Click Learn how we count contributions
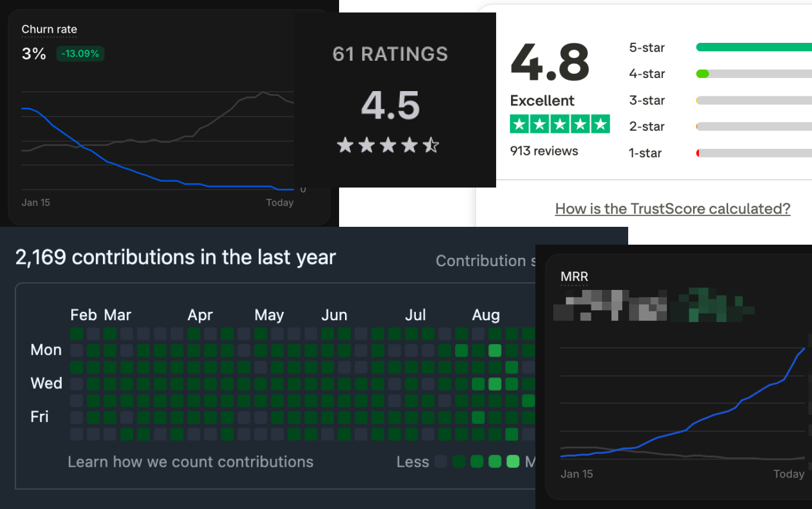 tap(190, 461)
